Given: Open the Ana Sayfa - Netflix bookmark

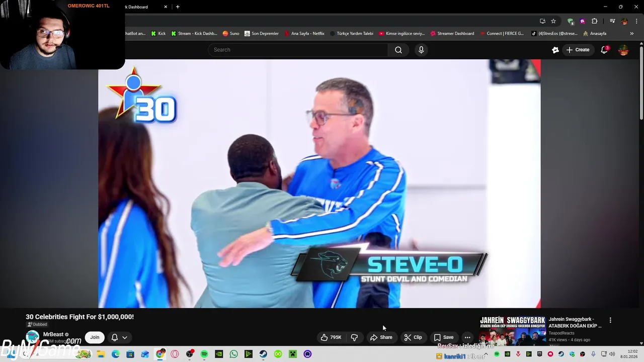Looking at the screenshot, I should pos(304,34).
